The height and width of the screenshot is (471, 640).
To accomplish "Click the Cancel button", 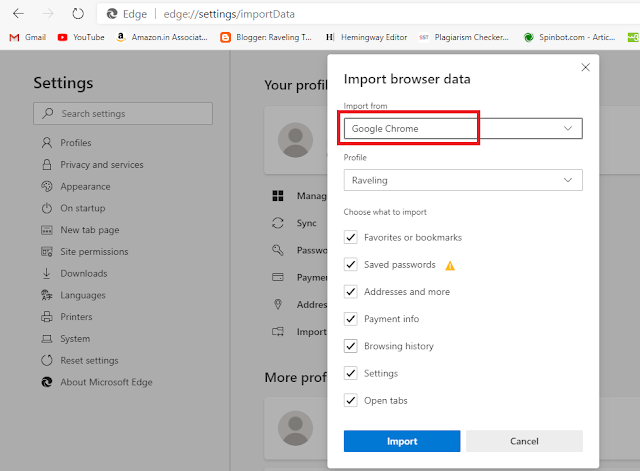I will [524, 441].
